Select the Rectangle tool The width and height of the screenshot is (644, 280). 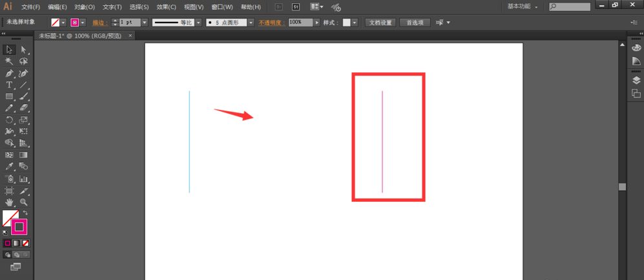click(x=9, y=96)
